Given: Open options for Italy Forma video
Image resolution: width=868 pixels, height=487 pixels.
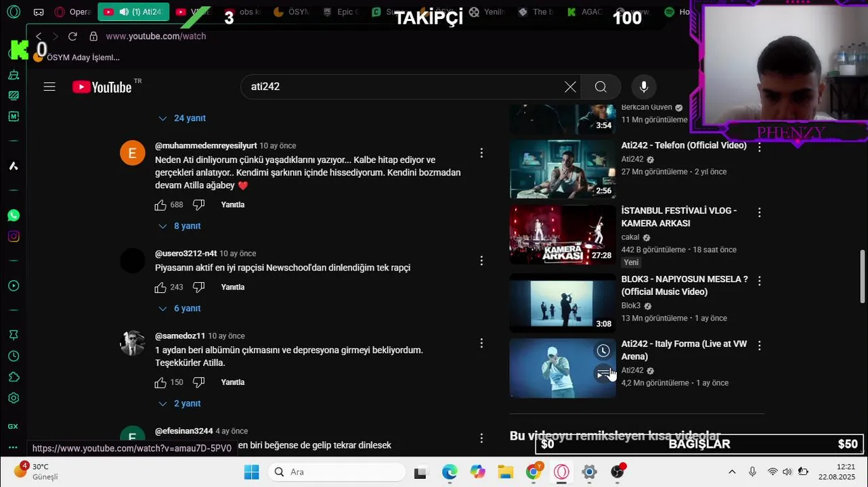Looking at the screenshot, I should 759,346.
